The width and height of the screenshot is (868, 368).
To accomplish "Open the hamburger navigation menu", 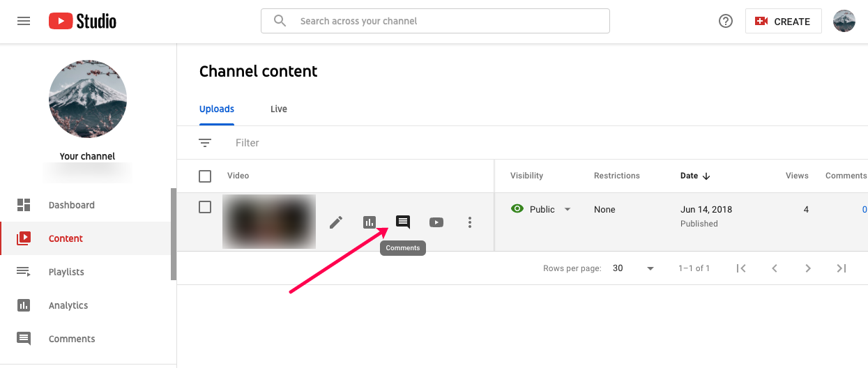I will tap(24, 21).
